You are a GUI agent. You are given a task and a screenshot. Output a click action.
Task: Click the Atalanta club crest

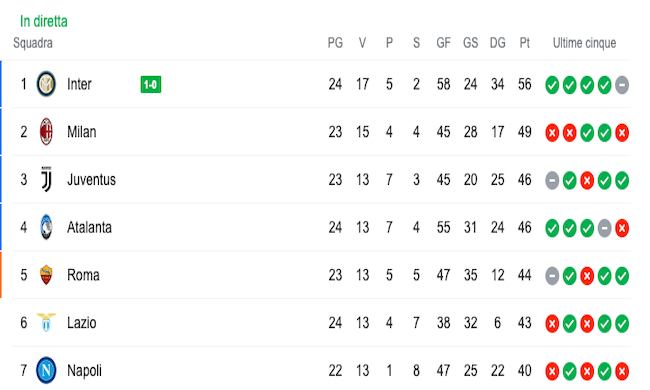46,227
